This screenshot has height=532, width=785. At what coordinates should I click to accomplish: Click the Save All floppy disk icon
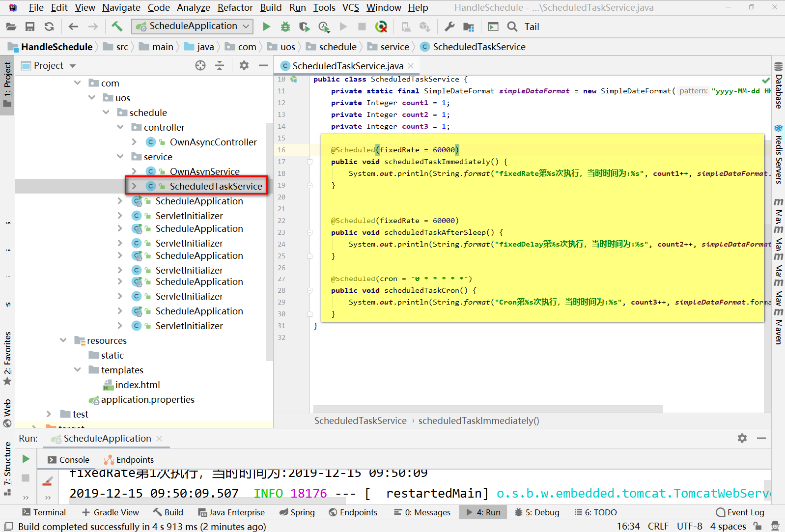click(30, 27)
